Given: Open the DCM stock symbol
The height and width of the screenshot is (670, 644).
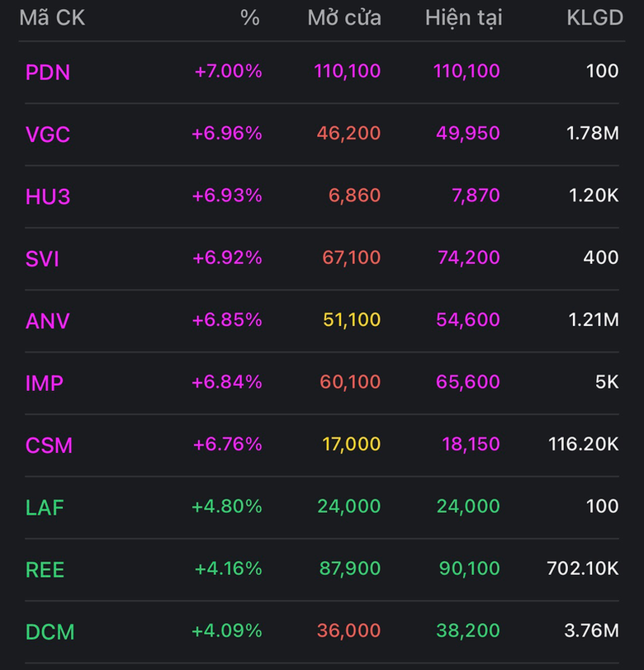Looking at the screenshot, I should (x=50, y=632).
